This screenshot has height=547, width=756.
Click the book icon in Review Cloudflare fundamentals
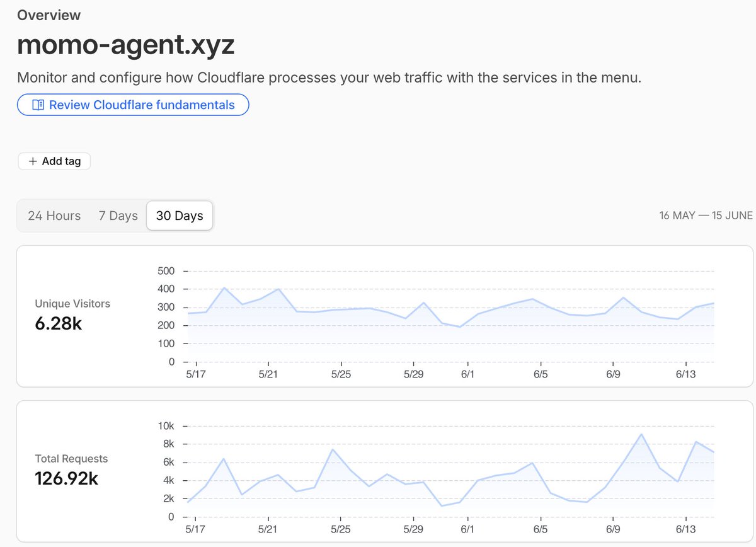tap(38, 105)
